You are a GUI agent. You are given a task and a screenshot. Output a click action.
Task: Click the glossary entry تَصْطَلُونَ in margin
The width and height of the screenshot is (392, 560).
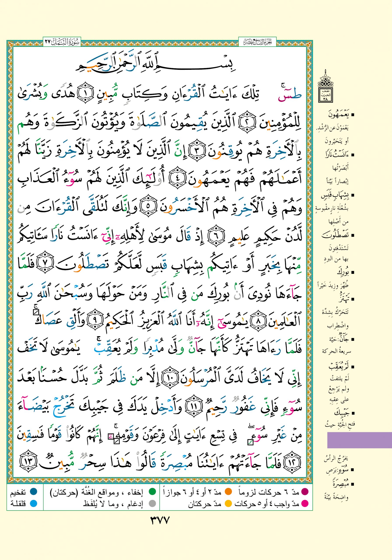tap(336, 235)
